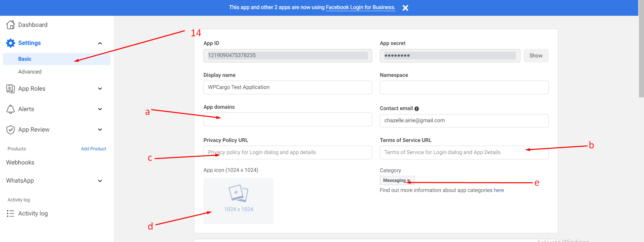The height and width of the screenshot is (242, 644).
Task: Click the Contact email info icon
Action: 416,109
